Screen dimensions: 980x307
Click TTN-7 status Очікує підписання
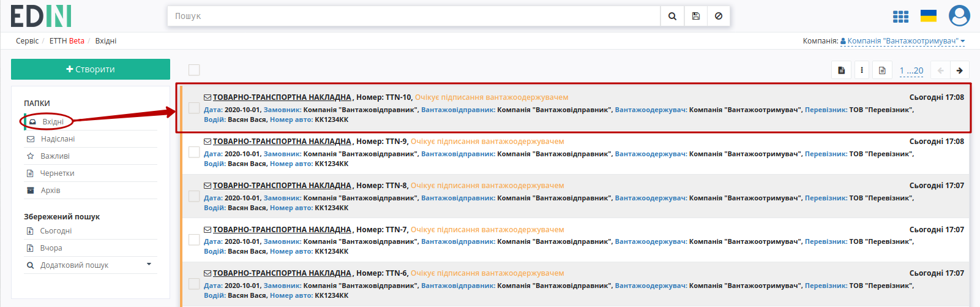(487, 230)
